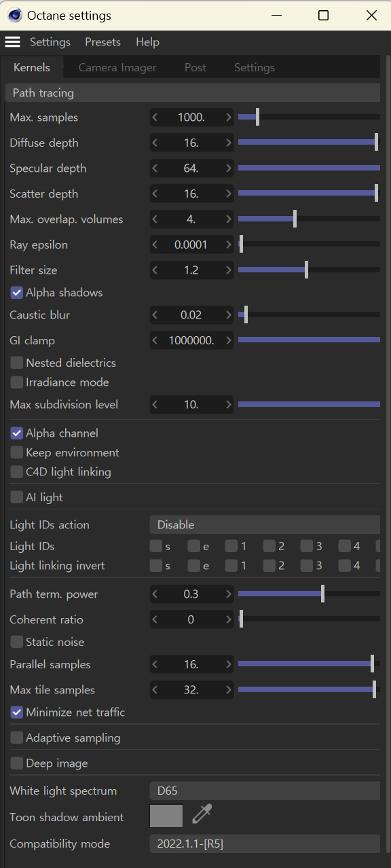Open the Presets menu
The image size is (391, 868).
[103, 42]
